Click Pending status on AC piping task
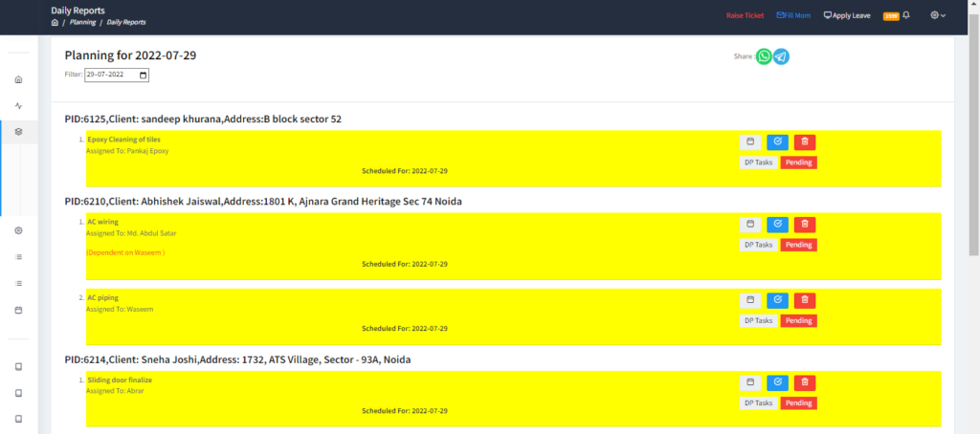This screenshot has width=980, height=434. 798,320
